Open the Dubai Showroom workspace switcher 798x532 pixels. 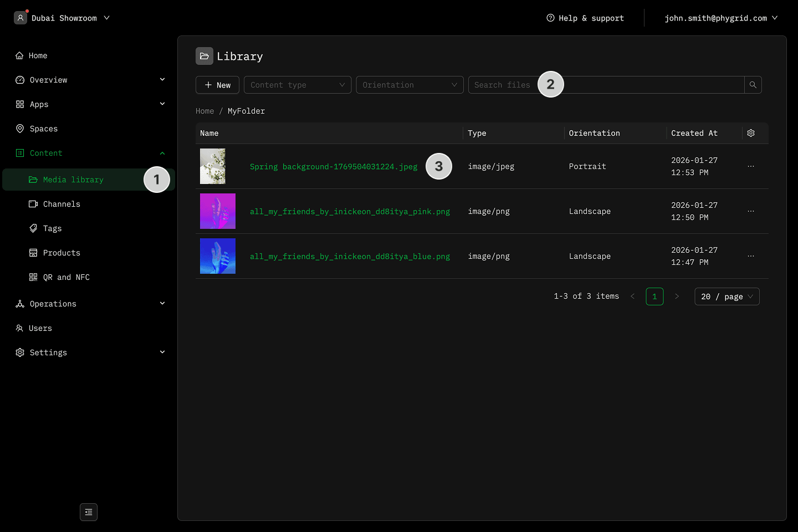(62, 18)
